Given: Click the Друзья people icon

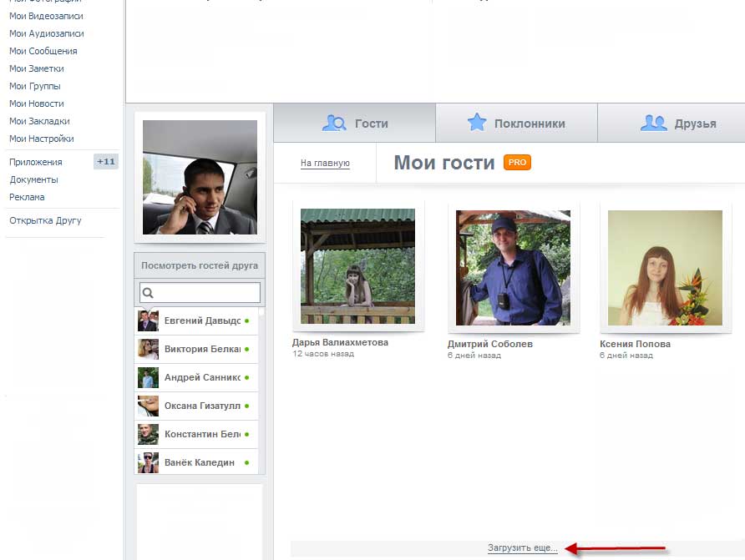Looking at the screenshot, I should [653, 123].
